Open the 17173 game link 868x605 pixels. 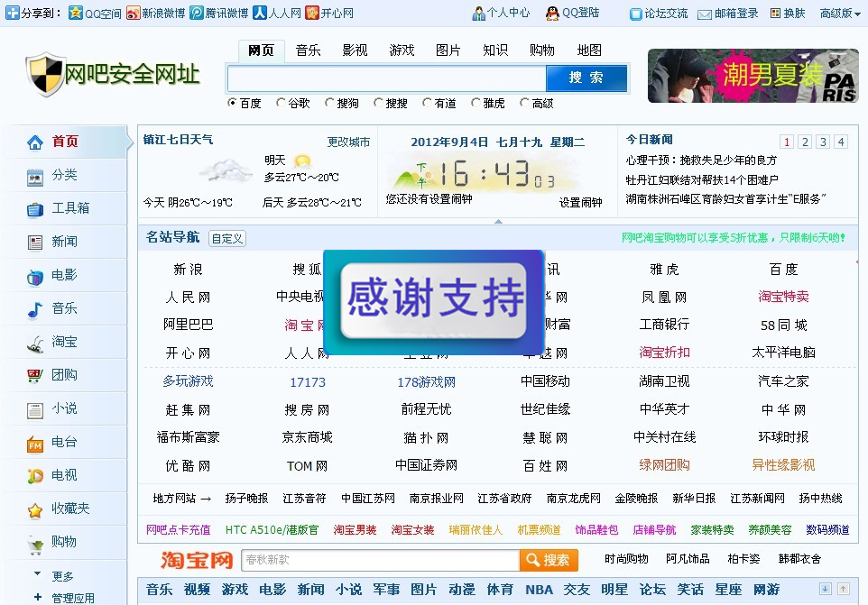pos(308,382)
